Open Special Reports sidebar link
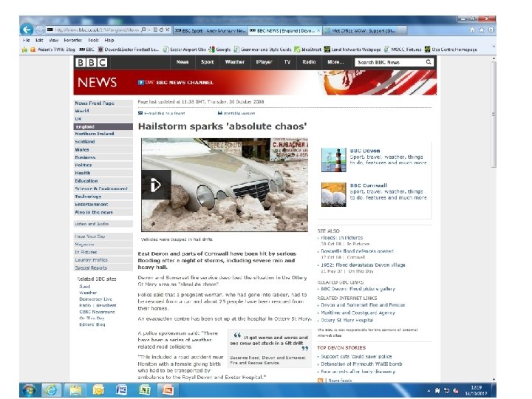This screenshot has height=399, width=532. (x=103, y=267)
